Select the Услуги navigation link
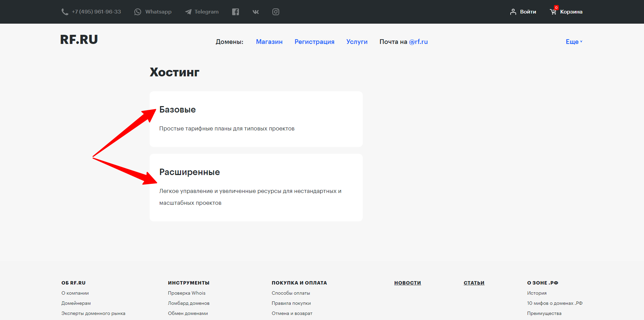This screenshot has width=644, height=320. click(x=357, y=42)
